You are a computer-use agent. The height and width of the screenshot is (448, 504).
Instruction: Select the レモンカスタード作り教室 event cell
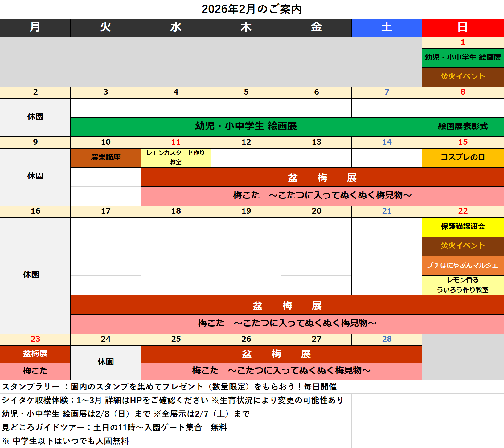[x=176, y=157]
